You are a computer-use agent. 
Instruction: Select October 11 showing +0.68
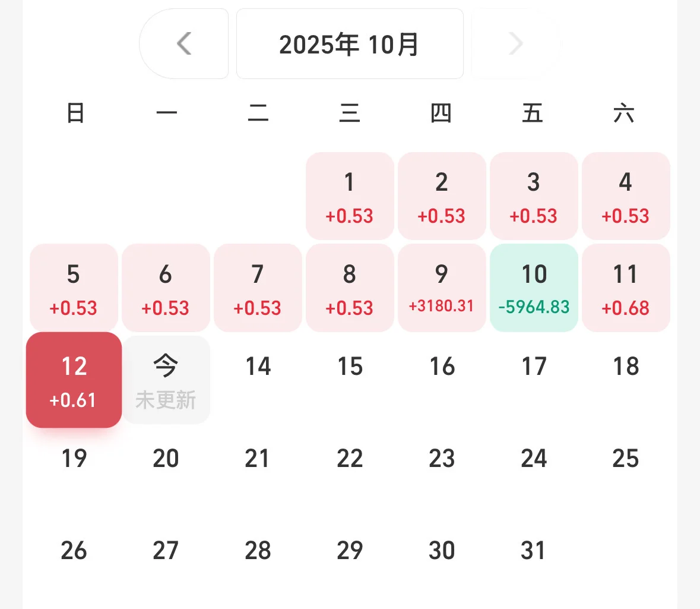[626, 288]
